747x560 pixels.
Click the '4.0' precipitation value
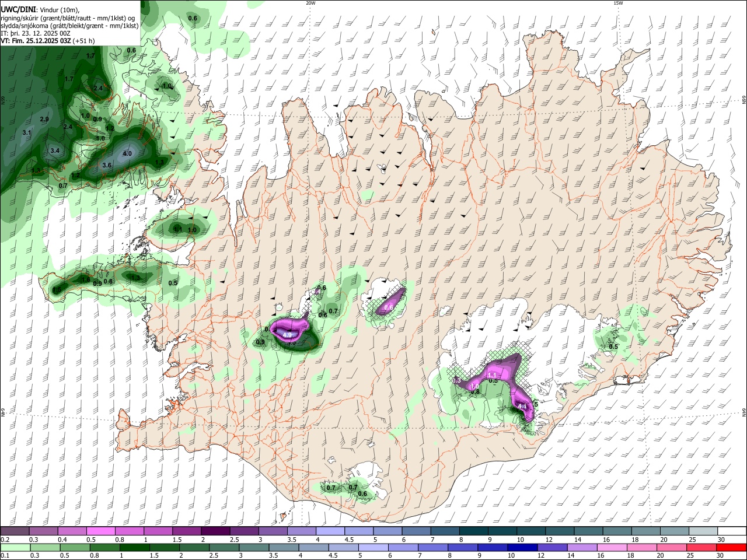127,154
